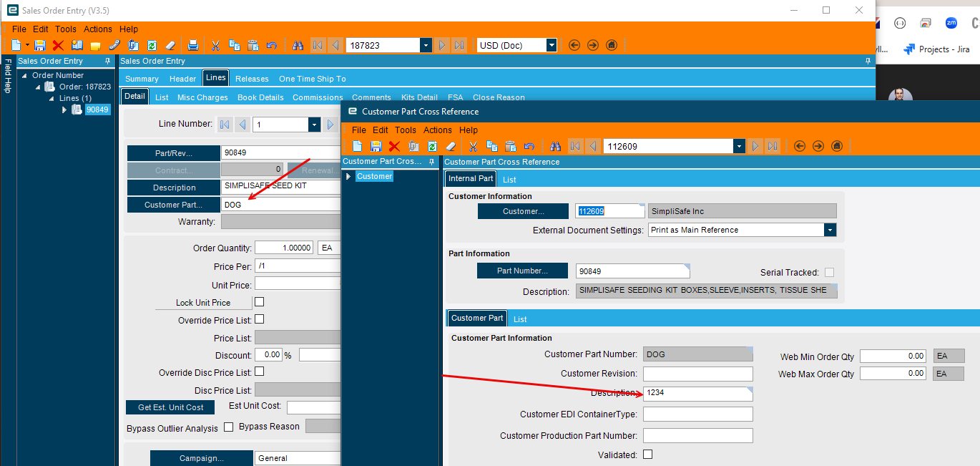Pin the Customer Part Cross Reference tree panel
Screen dimensions: 980x466
(x=431, y=162)
